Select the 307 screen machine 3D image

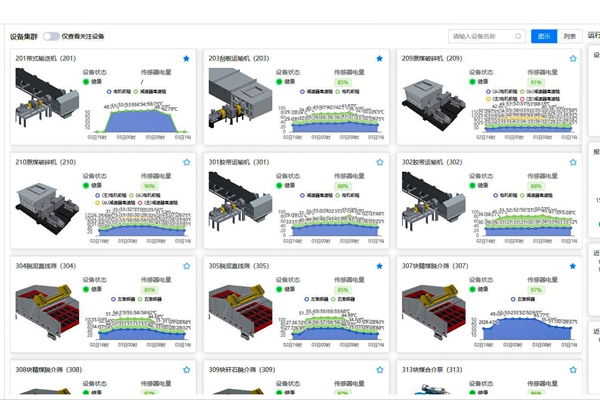(x=435, y=310)
